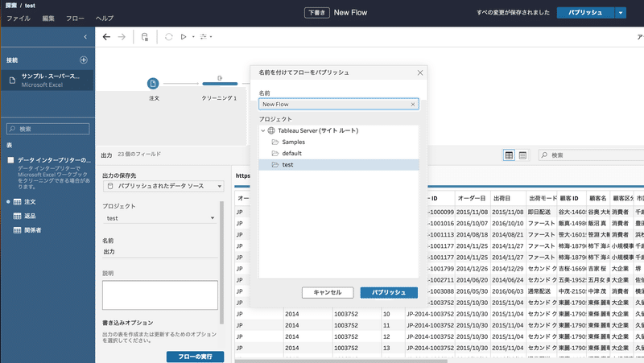The height and width of the screenshot is (363, 644).
Task: Select the test project folder
Action: (339, 165)
